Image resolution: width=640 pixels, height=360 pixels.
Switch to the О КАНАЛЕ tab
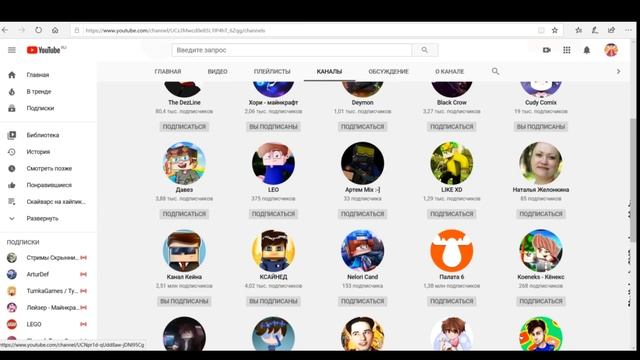[449, 71]
